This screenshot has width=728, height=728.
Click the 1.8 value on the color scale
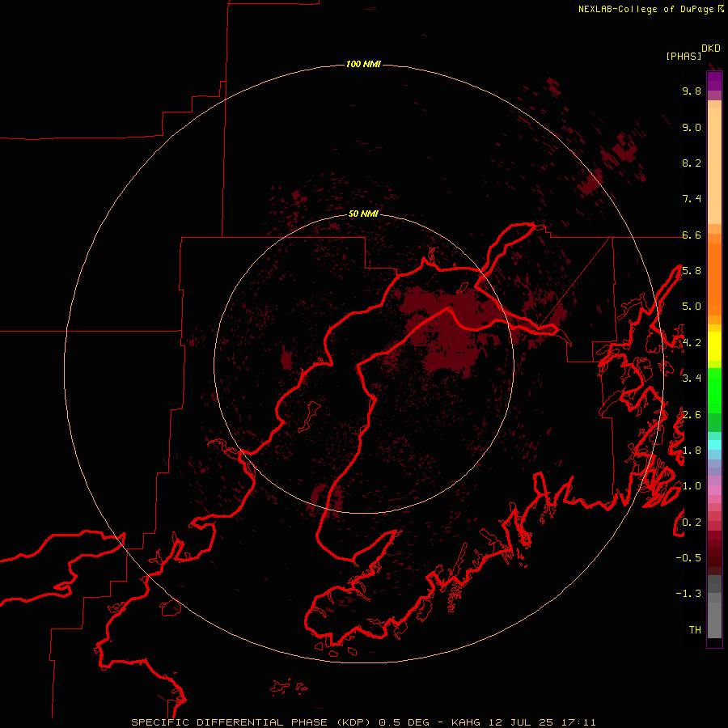coord(692,451)
